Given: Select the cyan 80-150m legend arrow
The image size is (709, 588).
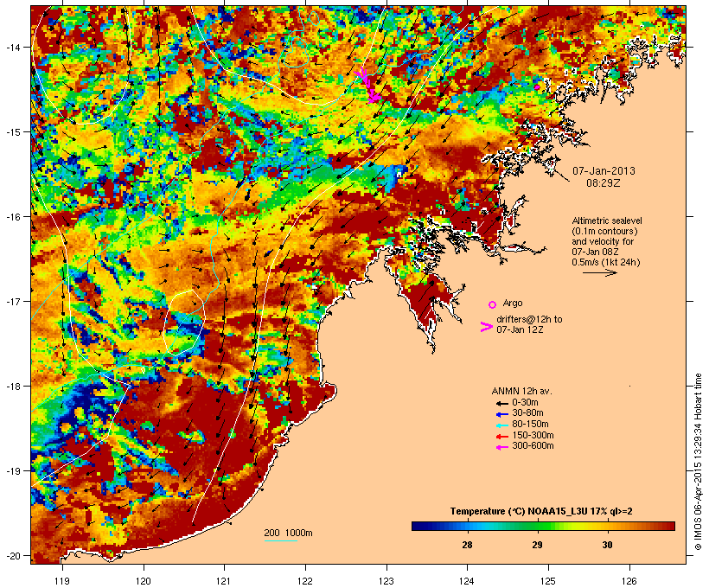Looking at the screenshot, I should tap(501, 425).
